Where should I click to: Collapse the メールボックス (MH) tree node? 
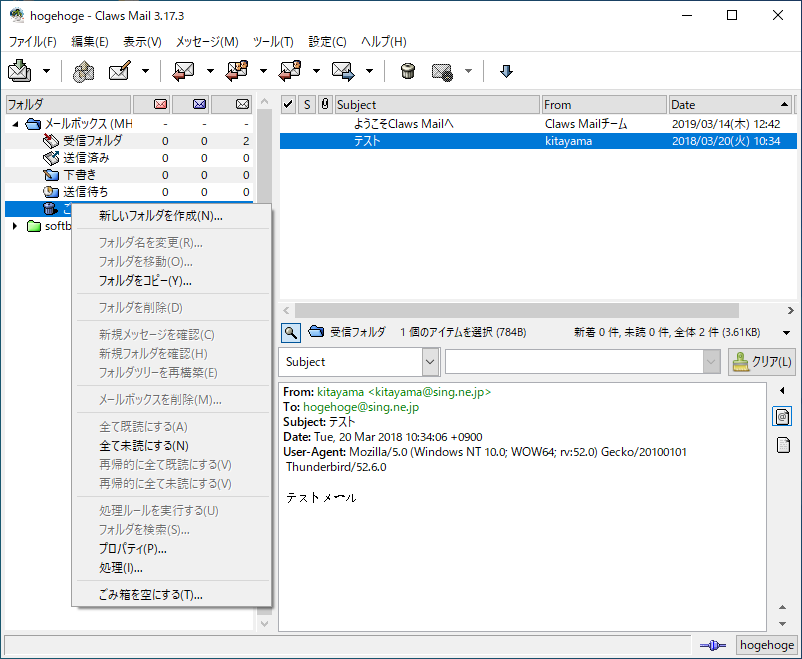coord(15,124)
